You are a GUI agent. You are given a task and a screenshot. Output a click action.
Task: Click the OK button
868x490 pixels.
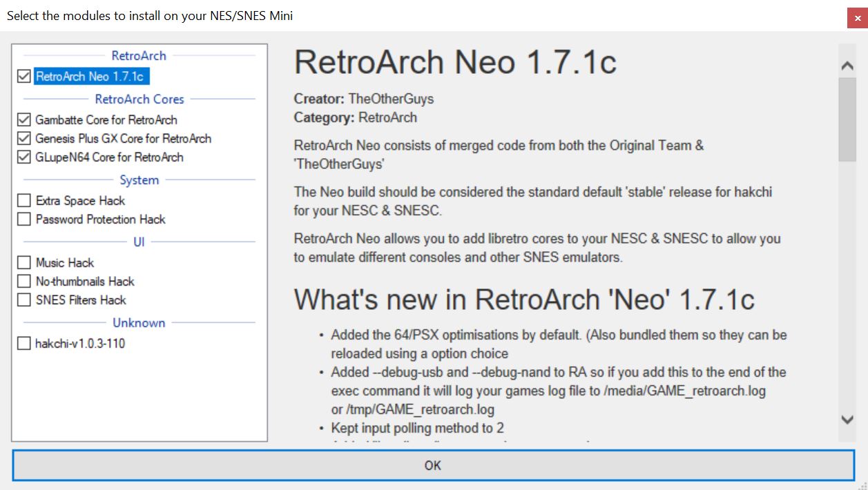coord(433,466)
